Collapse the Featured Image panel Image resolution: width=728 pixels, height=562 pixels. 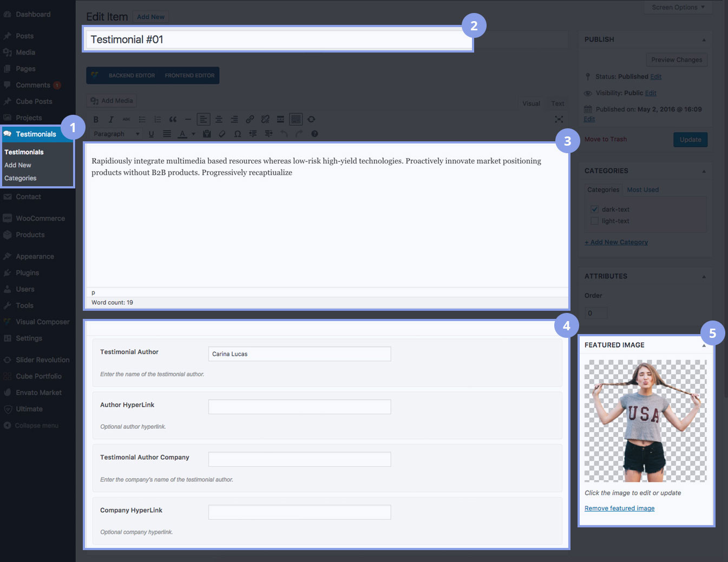click(704, 345)
